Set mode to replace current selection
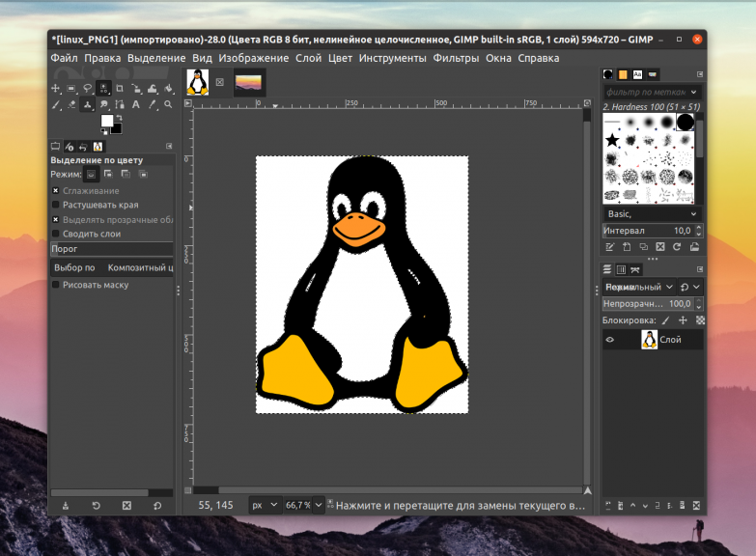This screenshot has width=756, height=556. 91,174
